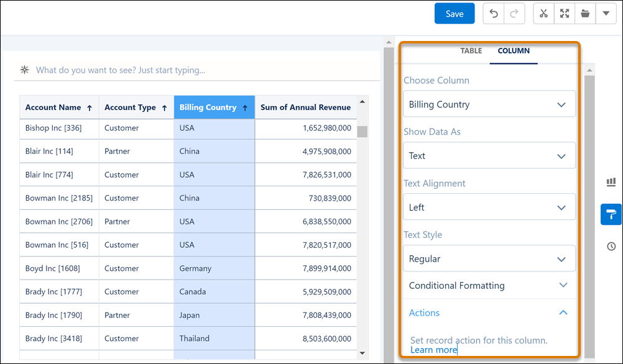Open the chart type icon in sidebar
623x364 pixels.
(611, 182)
